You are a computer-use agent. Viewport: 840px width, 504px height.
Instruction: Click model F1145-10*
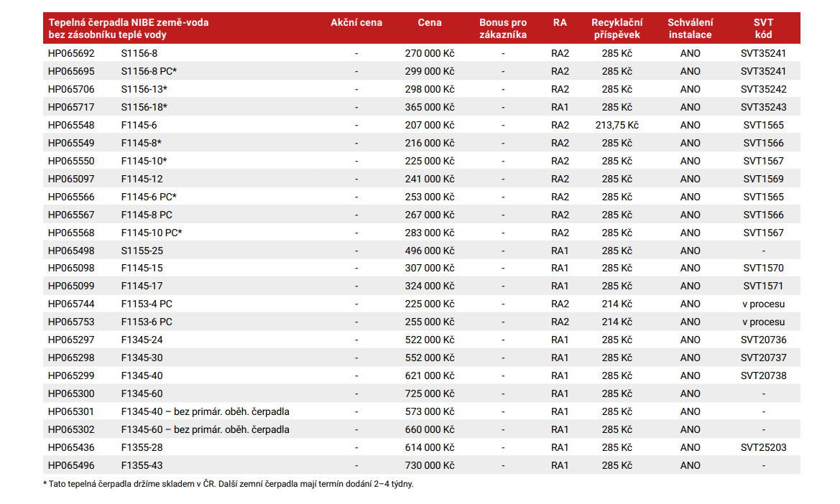click(144, 161)
